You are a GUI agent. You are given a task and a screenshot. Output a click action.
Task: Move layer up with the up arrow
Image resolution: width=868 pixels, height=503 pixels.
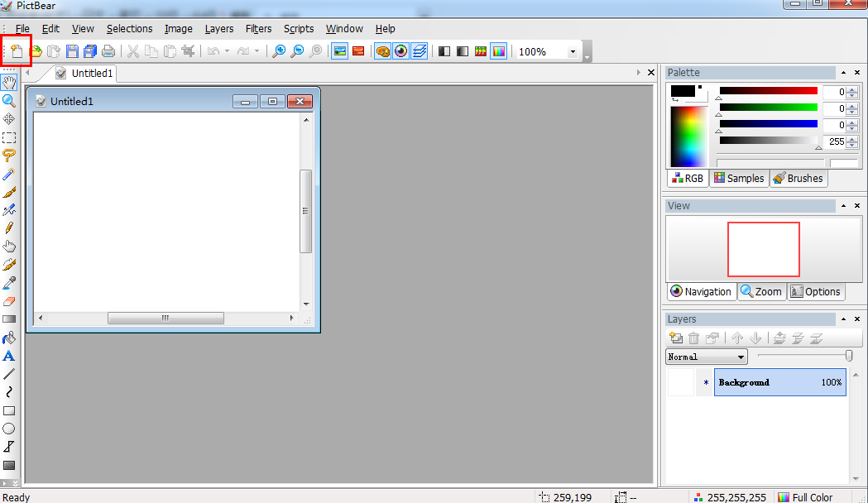click(x=736, y=338)
